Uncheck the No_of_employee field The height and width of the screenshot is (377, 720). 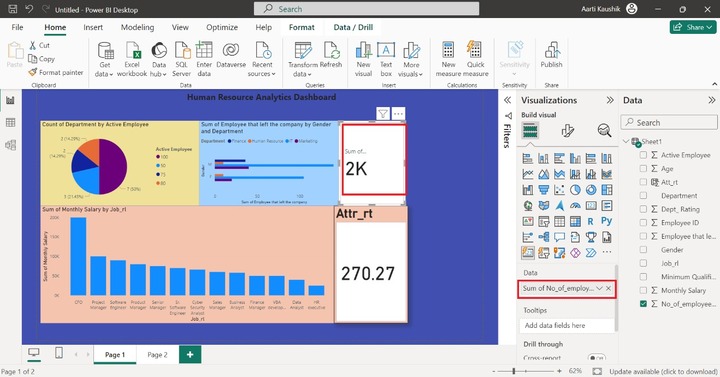click(x=643, y=304)
